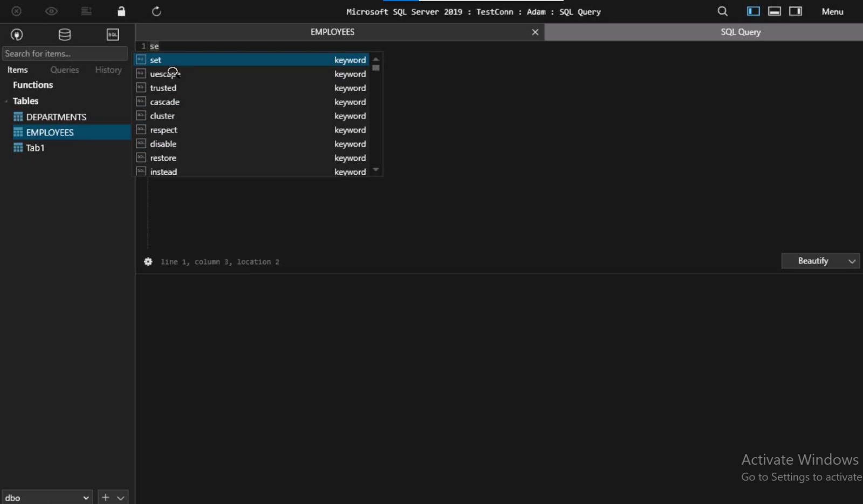Viewport: 863px width, 504px height.
Task: Switch to the Queries tab
Action: (65, 70)
